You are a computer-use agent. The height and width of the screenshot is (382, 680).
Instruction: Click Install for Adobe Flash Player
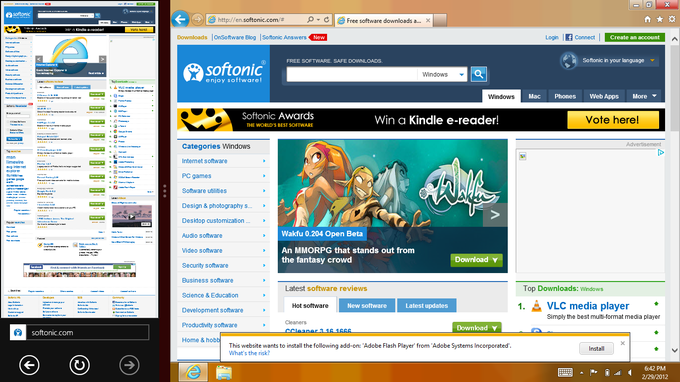pos(596,349)
